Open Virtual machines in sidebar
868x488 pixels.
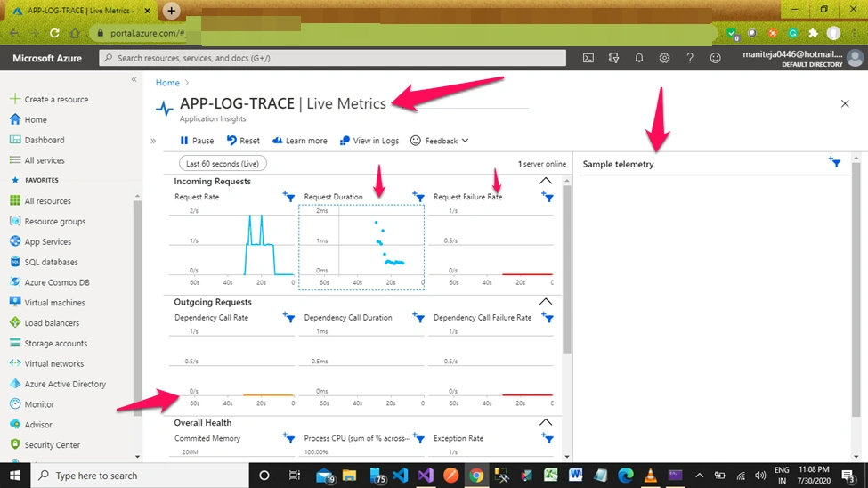coord(47,303)
